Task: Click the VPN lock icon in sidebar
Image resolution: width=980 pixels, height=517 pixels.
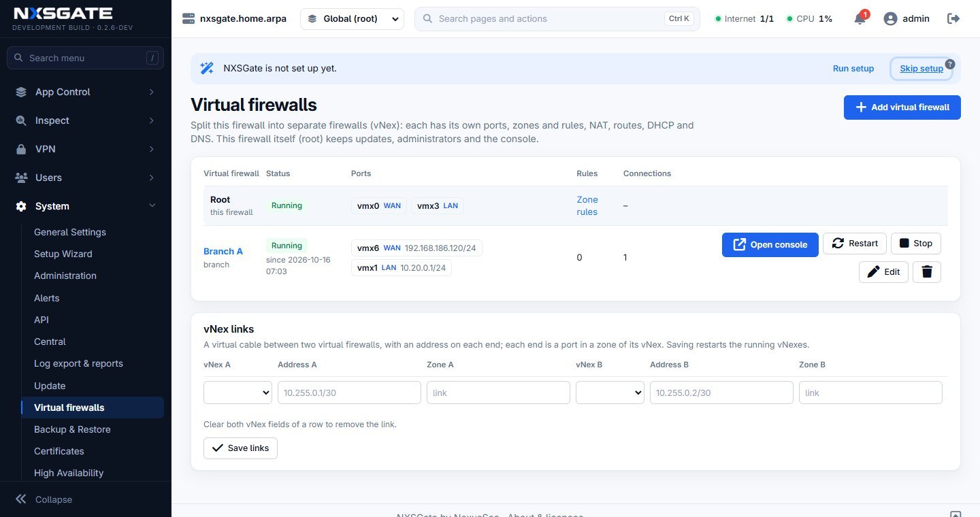Action: tap(21, 149)
